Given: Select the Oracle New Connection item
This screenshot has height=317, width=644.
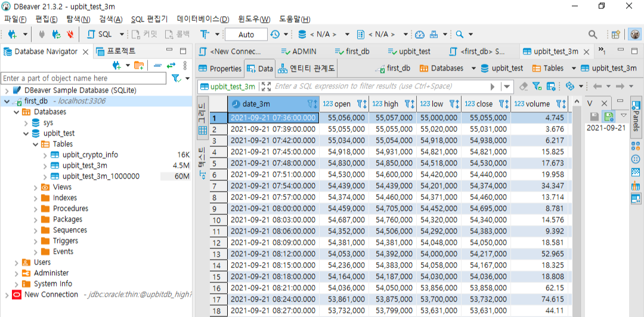Looking at the screenshot, I should (51, 294).
